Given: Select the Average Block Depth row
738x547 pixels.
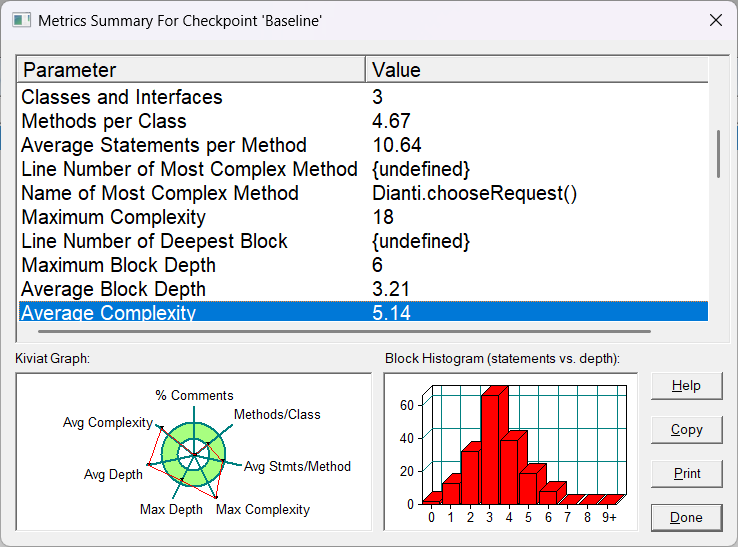Looking at the screenshot, I should click(x=363, y=289).
